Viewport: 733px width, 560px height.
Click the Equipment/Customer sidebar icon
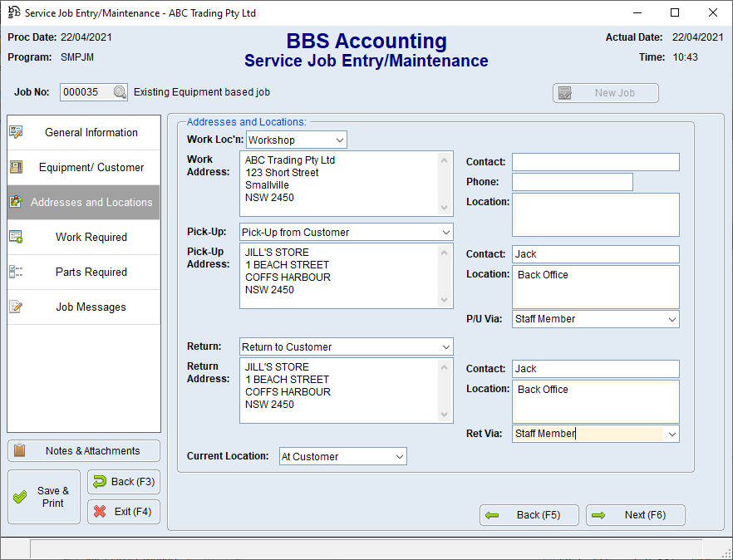(16, 167)
